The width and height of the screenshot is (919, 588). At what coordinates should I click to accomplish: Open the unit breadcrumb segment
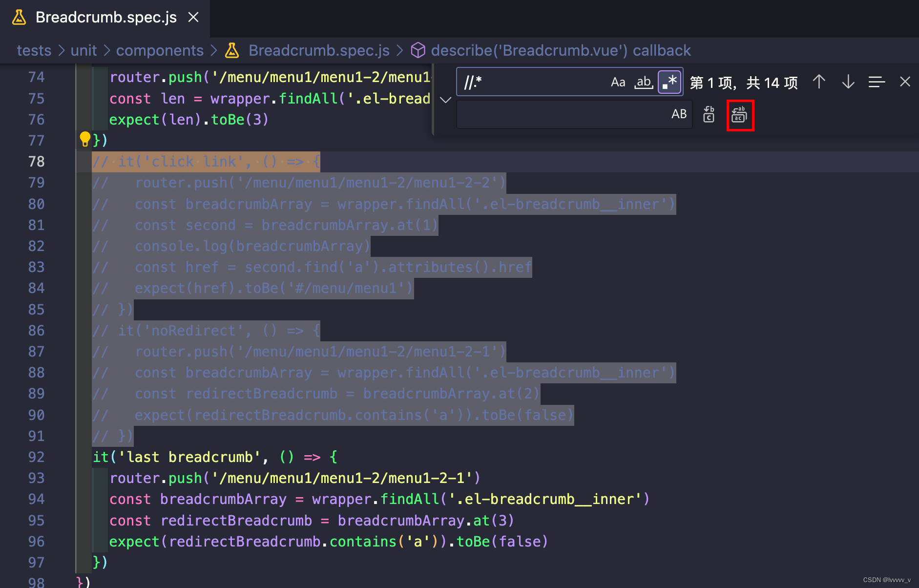[x=84, y=50]
